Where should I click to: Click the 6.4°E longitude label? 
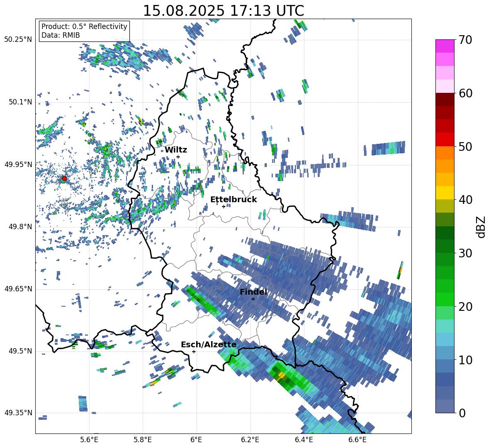(x=304, y=440)
